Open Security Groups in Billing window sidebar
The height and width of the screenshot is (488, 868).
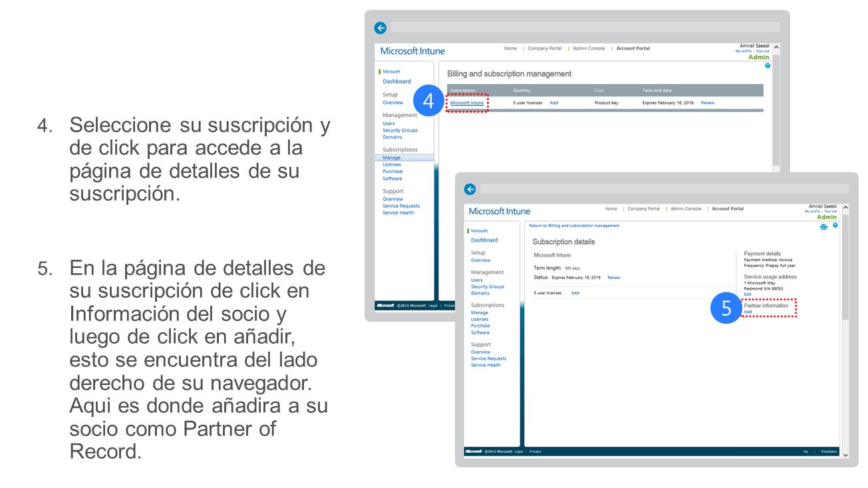point(400,130)
